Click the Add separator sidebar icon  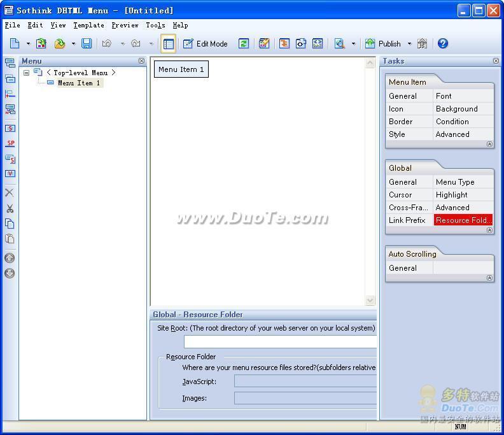click(x=10, y=94)
